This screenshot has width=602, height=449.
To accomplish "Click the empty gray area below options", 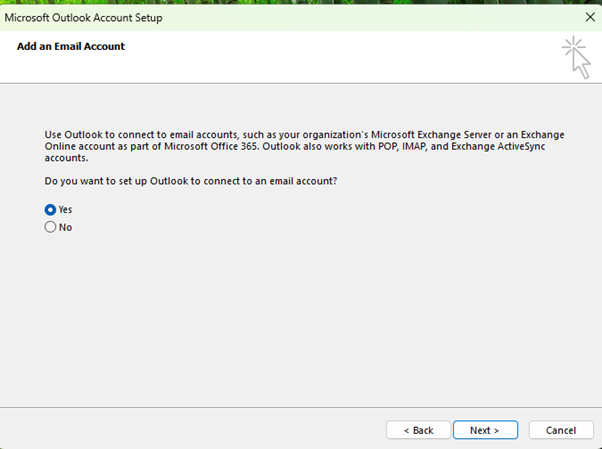I will [300, 320].
